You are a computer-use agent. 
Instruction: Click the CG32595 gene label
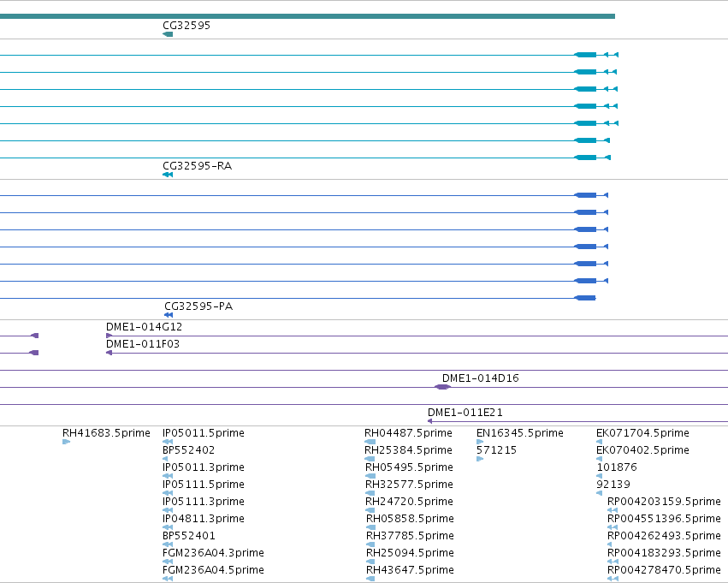point(186,26)
